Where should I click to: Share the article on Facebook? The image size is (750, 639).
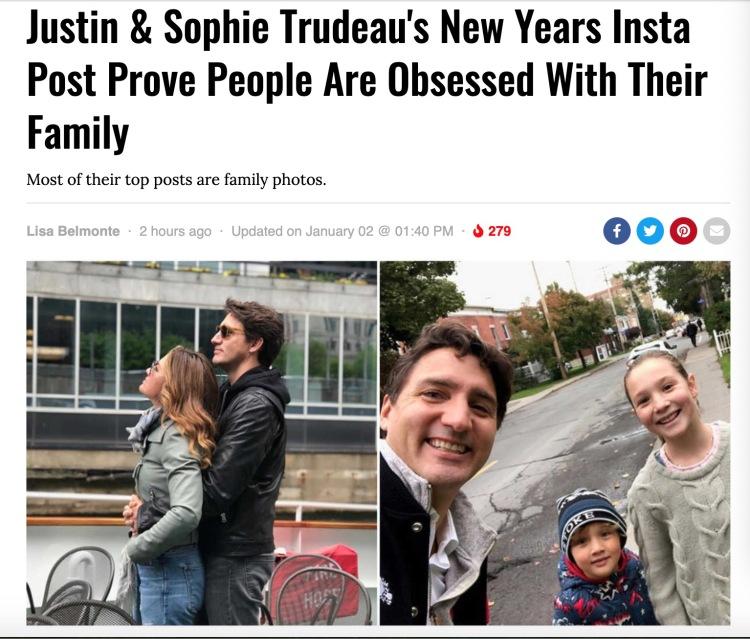coord(617,231)
